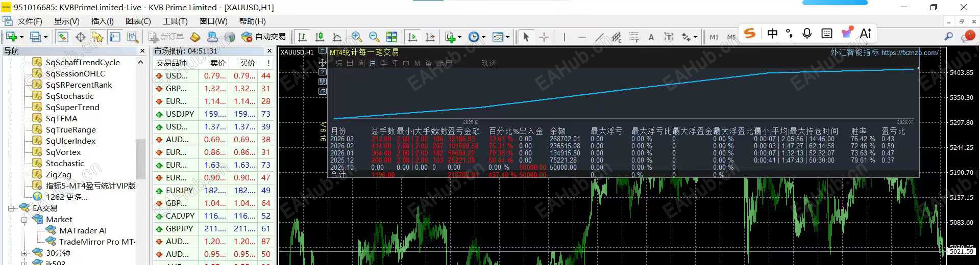Open the 文件(F) menu

click(x=30, y=21)
